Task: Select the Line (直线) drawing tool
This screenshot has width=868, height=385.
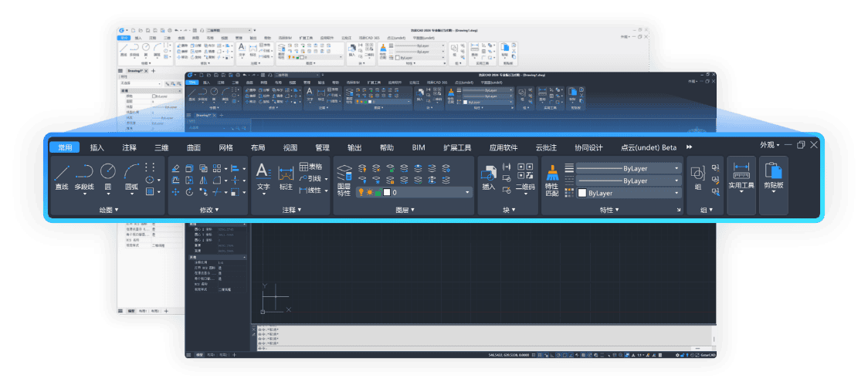Action: pos(62,173)
